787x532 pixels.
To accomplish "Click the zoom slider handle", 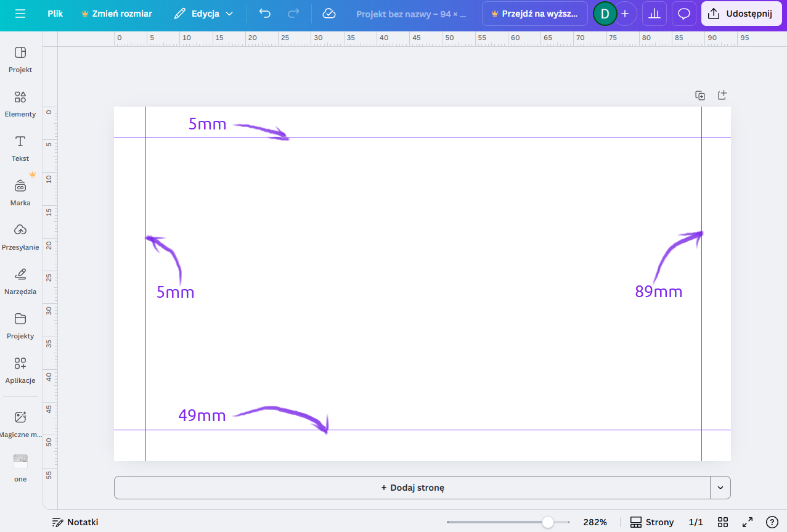I will pyautogui.click(x=547, y=522).
